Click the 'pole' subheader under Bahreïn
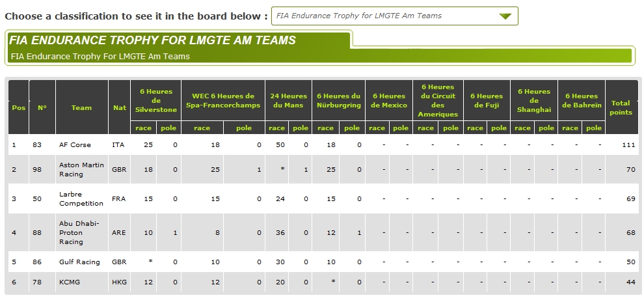Image resolution: width=644 pixels, height=300 pixels. [x=594, y=128]
